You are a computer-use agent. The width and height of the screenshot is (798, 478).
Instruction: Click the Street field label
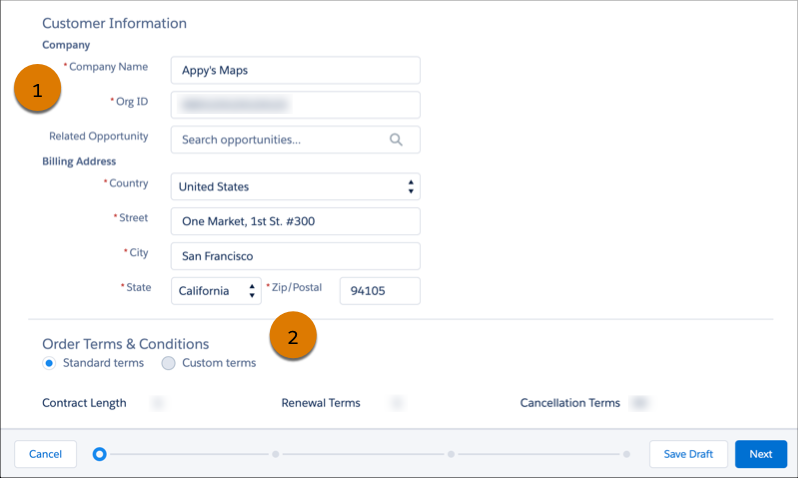[x=131, y=218]
